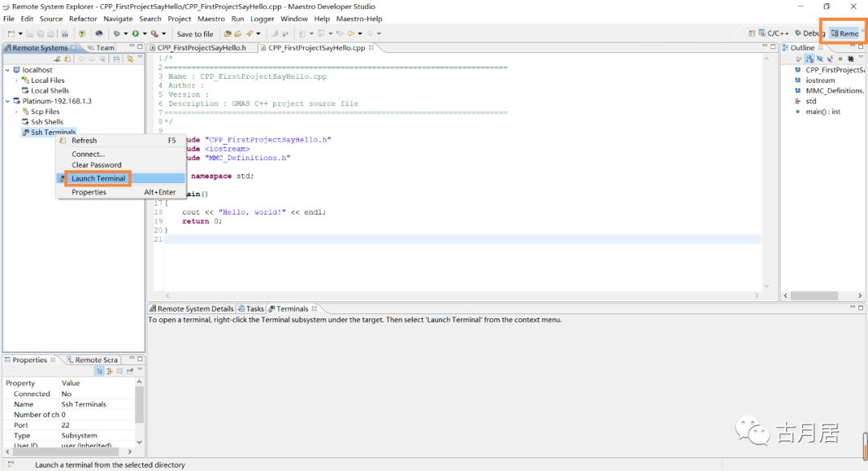Toggle Hide Static Members in Outline toolbar

pyautogui.click(x=829, y=59)
